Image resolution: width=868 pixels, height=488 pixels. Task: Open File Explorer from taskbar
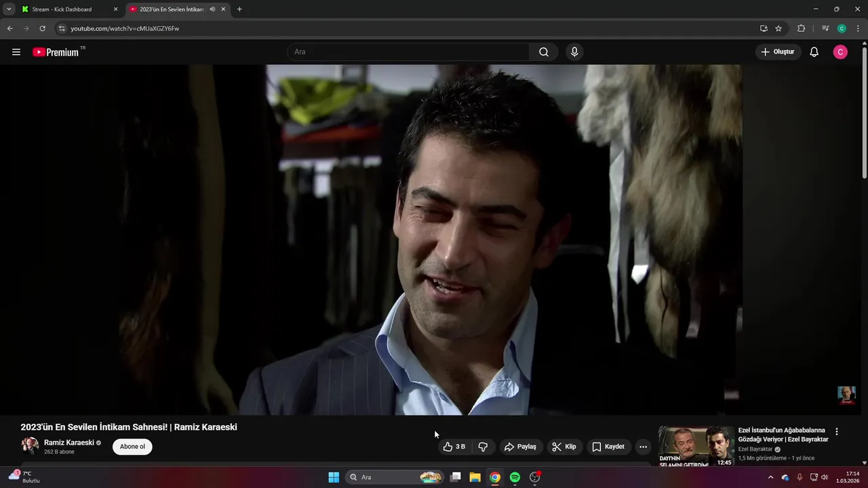pos(475,477)
